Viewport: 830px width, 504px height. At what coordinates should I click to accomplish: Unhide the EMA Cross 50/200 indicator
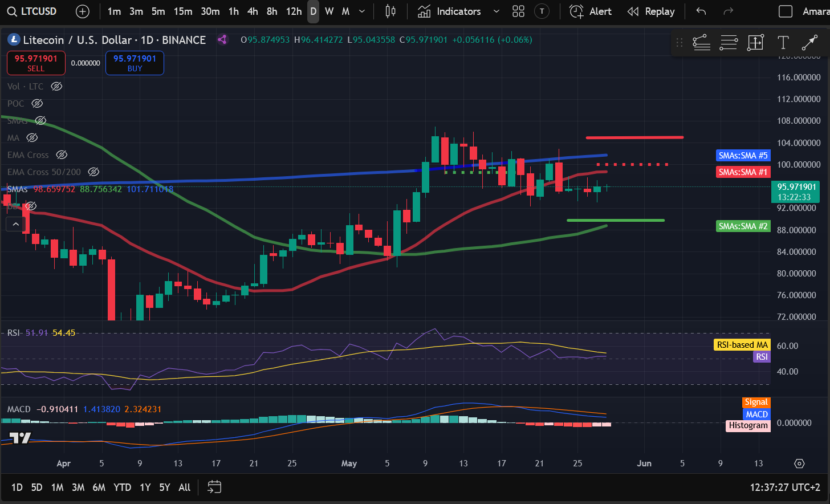93,172
